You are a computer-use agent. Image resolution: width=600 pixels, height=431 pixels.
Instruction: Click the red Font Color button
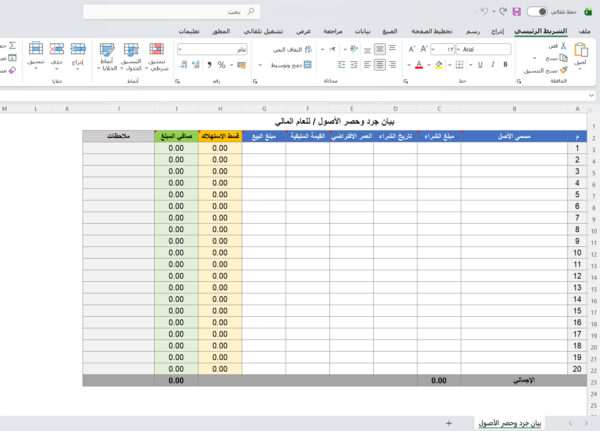point(419,65)
